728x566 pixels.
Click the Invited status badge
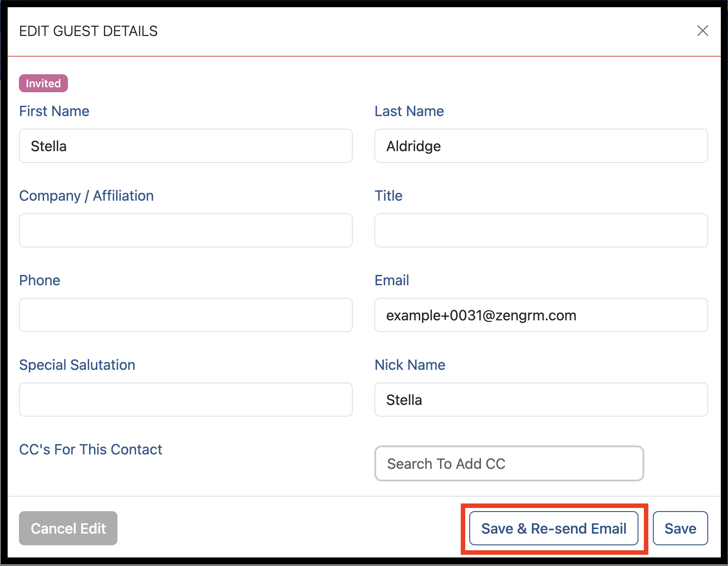43,83
